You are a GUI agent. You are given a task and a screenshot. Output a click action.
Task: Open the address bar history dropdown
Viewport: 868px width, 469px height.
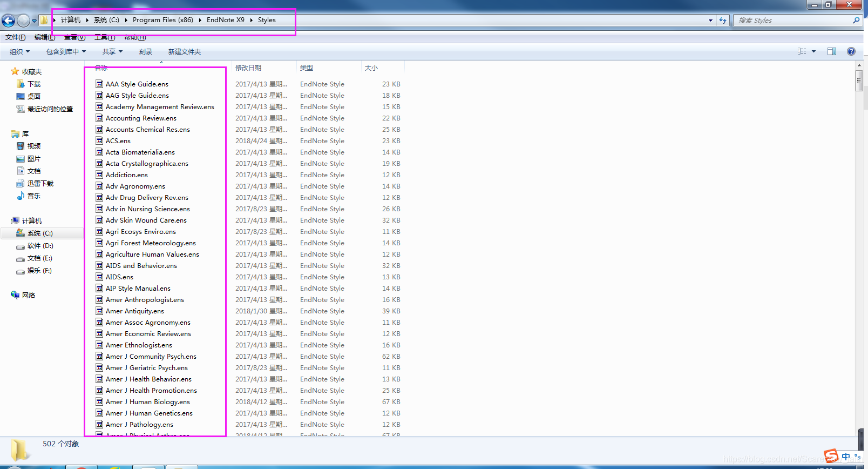pos(710,21)
